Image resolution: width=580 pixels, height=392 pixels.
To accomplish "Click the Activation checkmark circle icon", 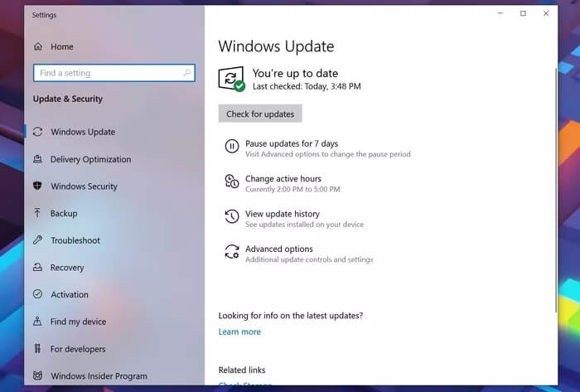I will [x=38, y=294].
